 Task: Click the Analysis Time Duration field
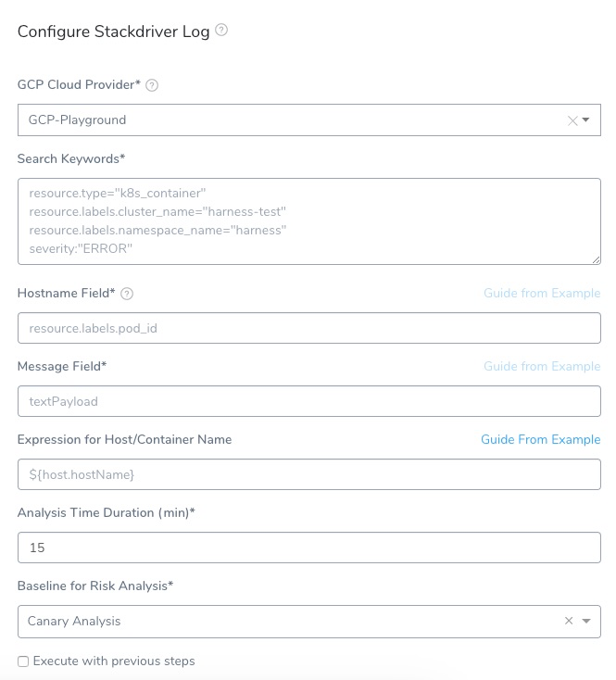[309, 548]
